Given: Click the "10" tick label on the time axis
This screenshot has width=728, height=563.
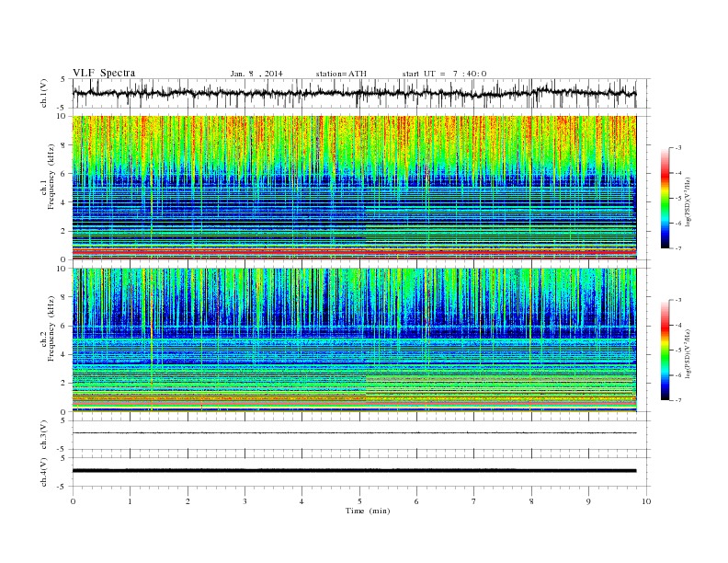Looking at the screenshot, I should click(646, 501).
